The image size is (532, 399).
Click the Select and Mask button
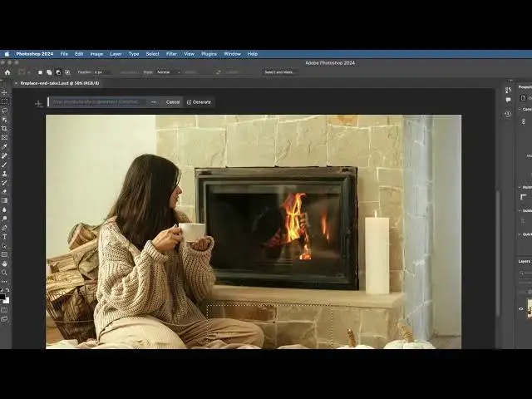279,72
